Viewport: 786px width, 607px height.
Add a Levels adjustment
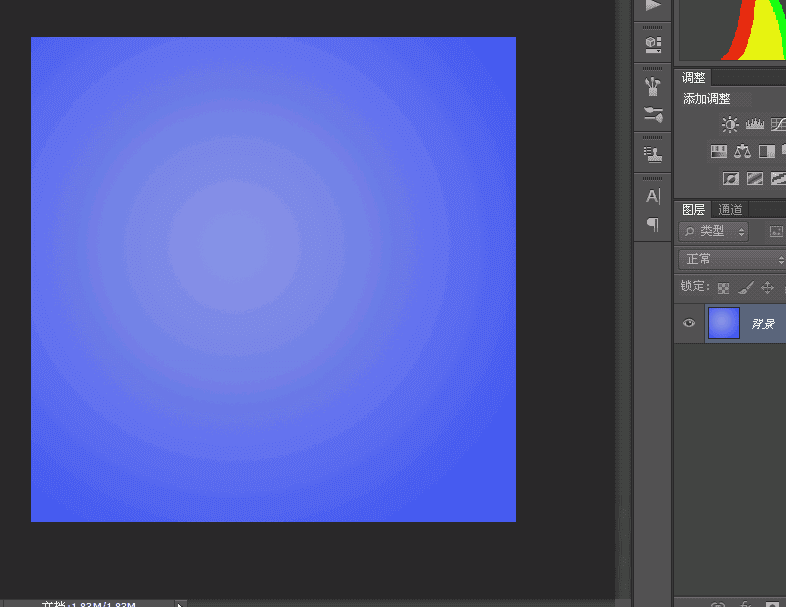tap(754, 124)
